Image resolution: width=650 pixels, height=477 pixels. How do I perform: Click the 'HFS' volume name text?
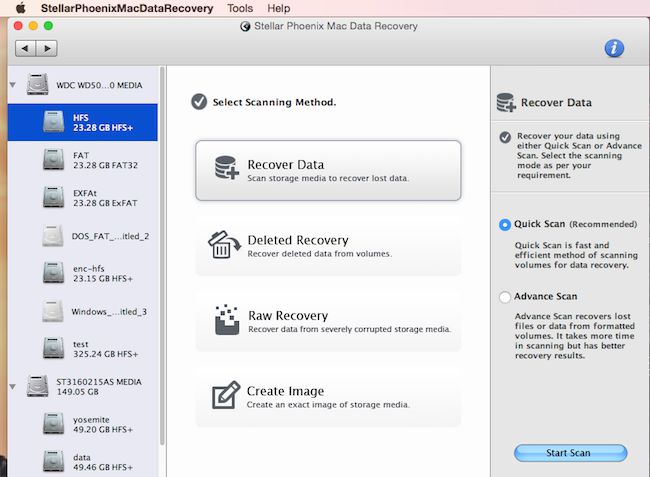coord(80,118)
